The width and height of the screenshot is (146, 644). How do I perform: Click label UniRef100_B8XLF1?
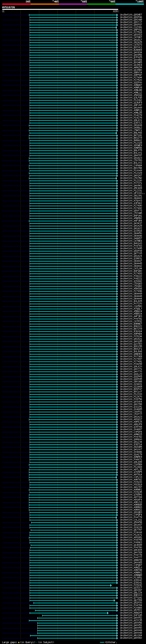[131, 349]
